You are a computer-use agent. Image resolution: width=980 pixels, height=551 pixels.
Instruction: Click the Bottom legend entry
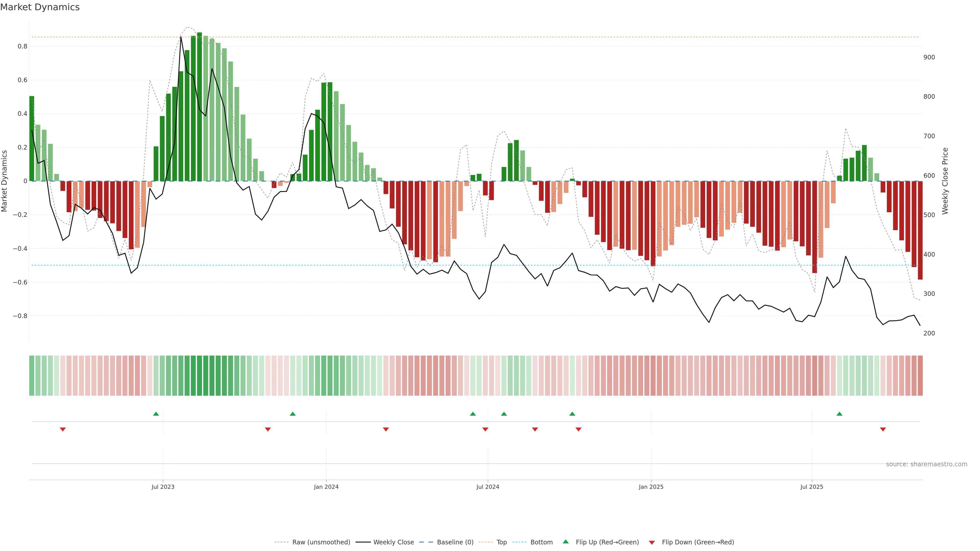[541, 542]
